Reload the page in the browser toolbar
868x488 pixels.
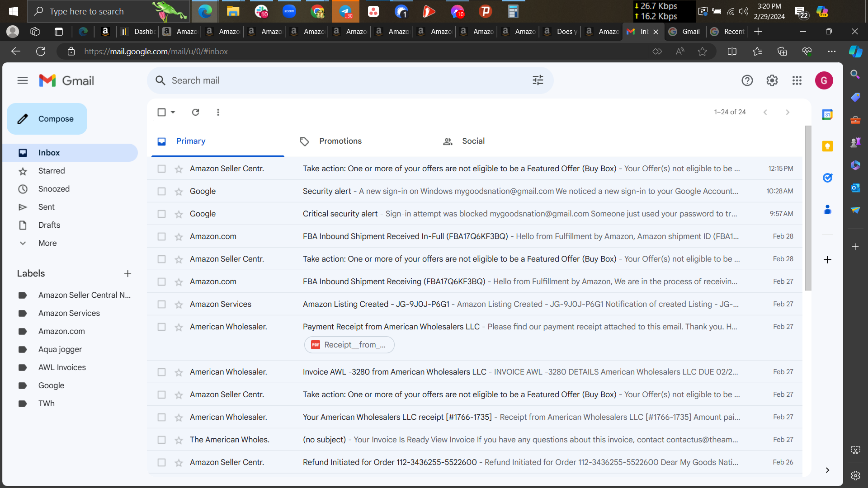coord(41,52)
